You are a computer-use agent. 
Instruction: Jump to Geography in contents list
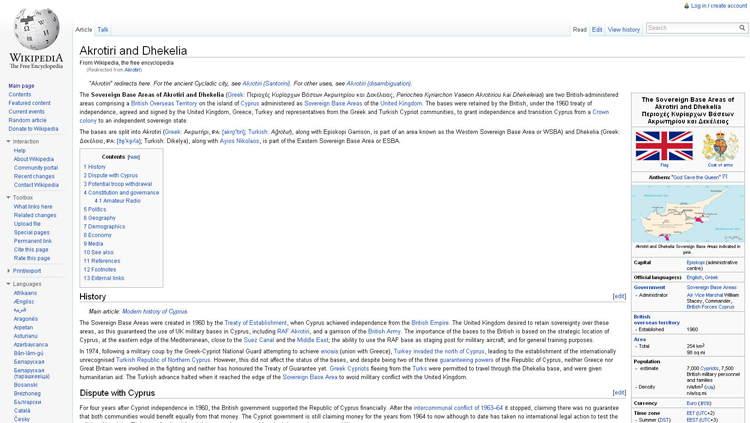click(x=101, y=218)
